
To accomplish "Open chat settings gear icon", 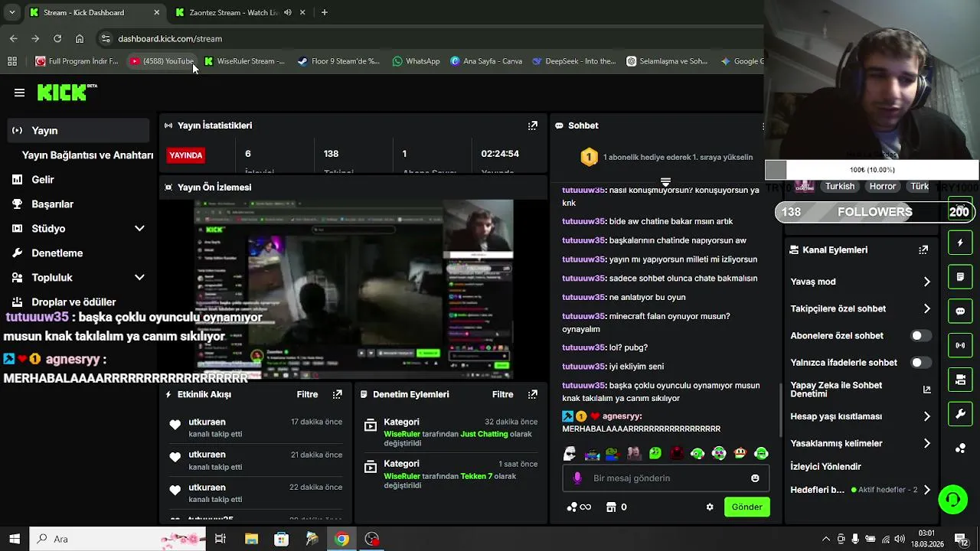I will click(710, 507).
